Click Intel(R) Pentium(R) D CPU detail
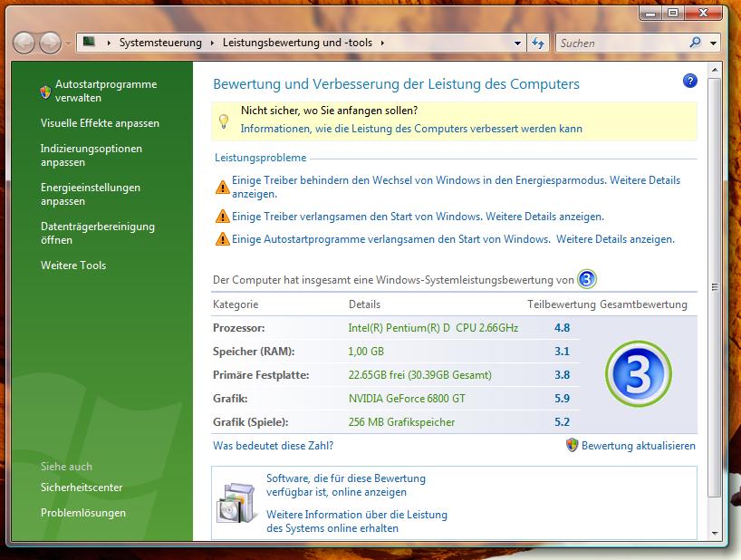741x560 pixels. point(433,327)
